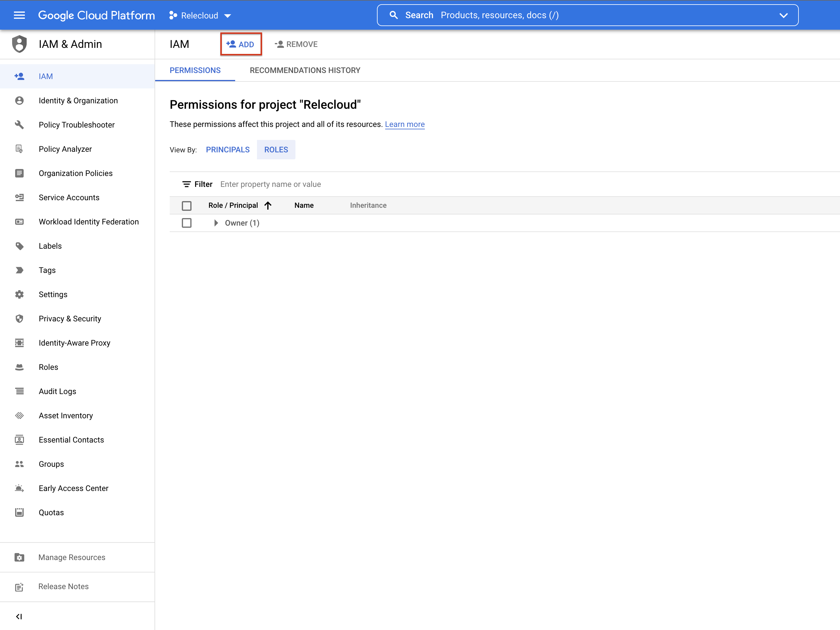Expand the Owner (1) role row

216,223
